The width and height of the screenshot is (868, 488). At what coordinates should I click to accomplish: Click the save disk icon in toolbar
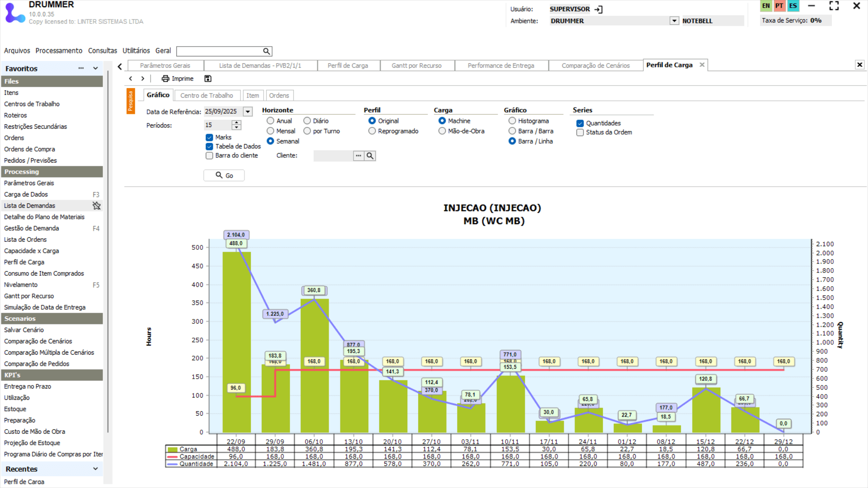208,79
